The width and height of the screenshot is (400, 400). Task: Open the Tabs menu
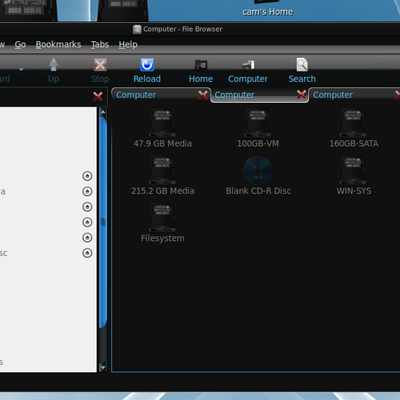(x=100, y=44)
